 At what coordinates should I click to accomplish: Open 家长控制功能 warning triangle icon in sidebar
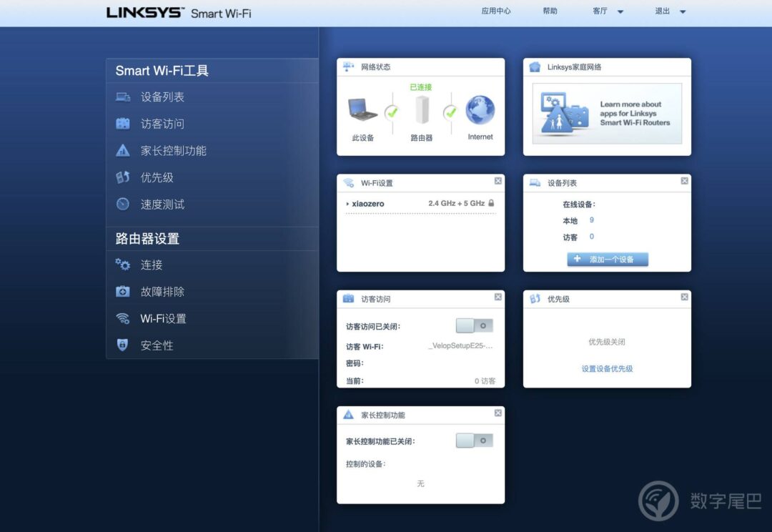pyautogui.click(x=123, y=150)
